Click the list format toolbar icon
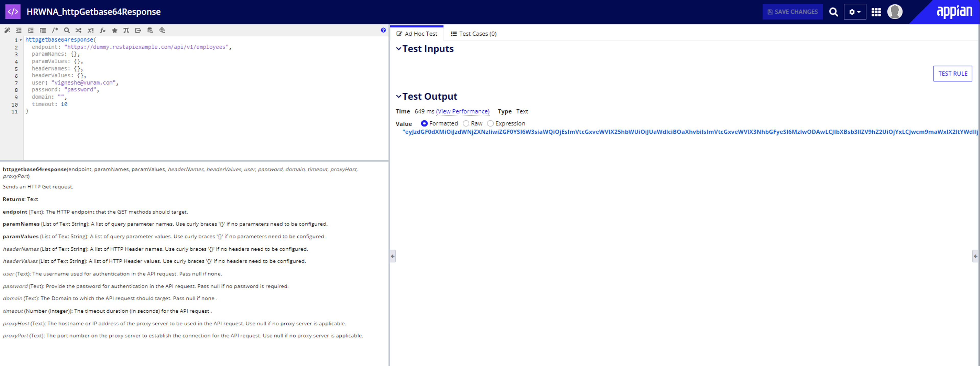The height and width of the screenshot is (366, 980). click(x=43, y=30)
